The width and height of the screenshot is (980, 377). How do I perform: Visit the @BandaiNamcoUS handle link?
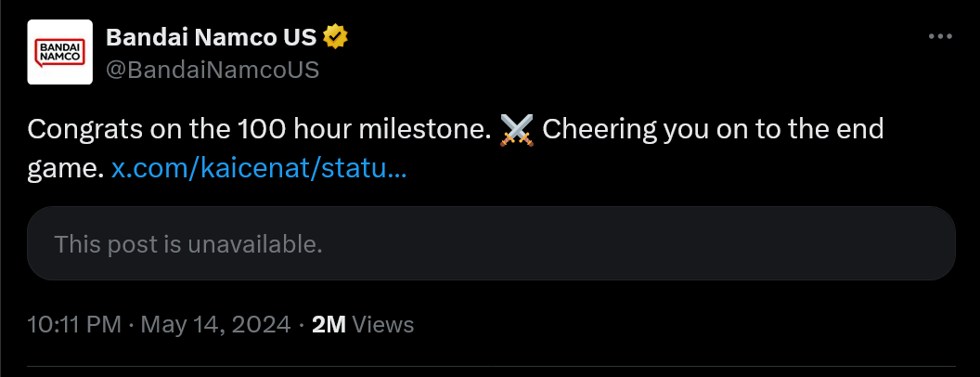tap(213, 70)
